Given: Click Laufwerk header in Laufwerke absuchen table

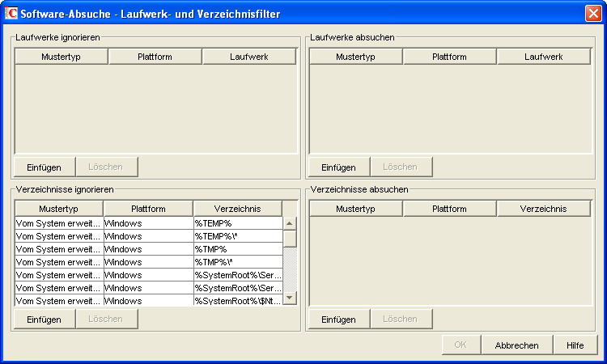Looking at the screenshot, I should coord(544,57).
